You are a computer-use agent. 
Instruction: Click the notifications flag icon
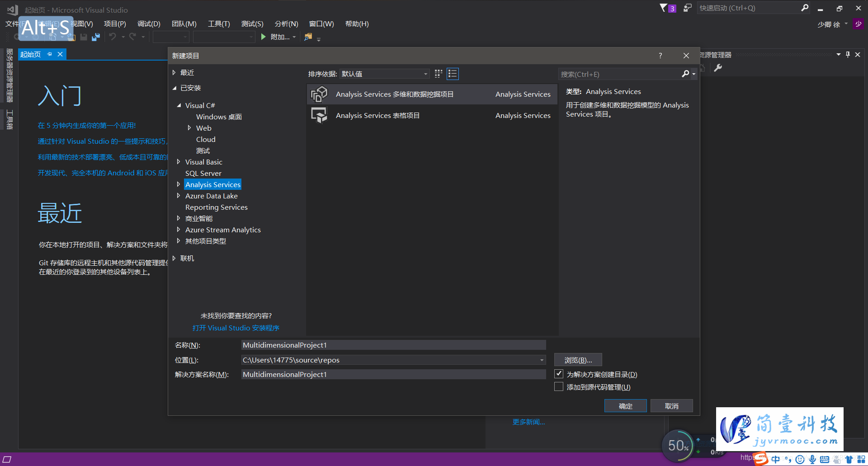tap(663, 8)
